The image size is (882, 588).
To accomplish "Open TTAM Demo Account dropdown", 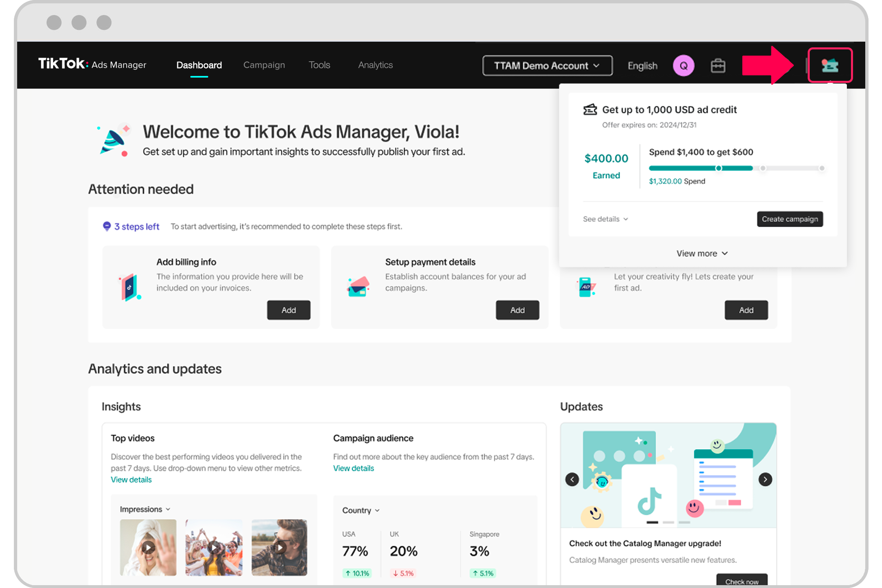I will 547,65.
